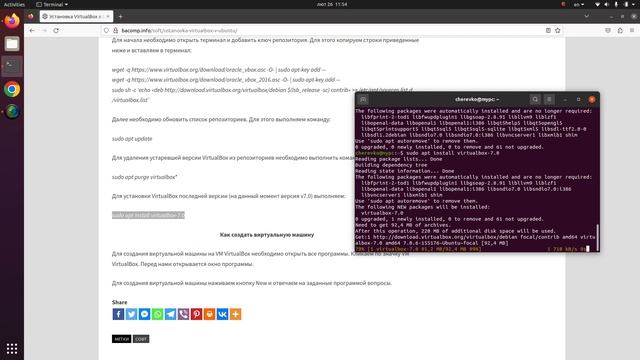This screenshot has height=360, width=640.
Task: Share the article on Odnoklassniki
Action: pos(209,314)
